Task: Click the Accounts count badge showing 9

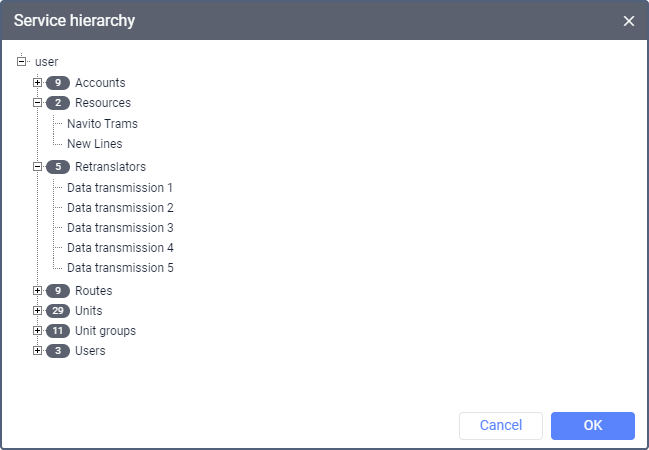Action: [x=58, y=83]
